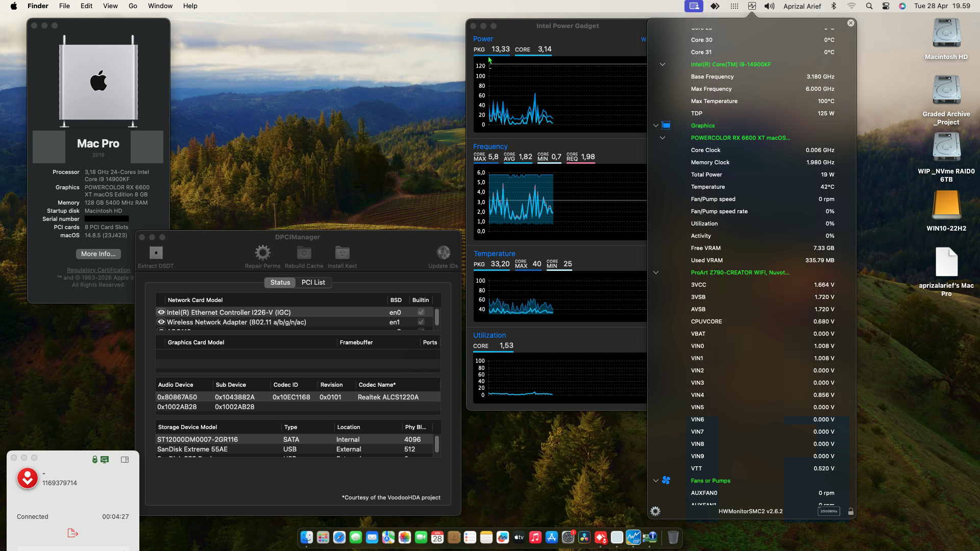Click the network card list scrollbar
Viewport: 980px width, 551px height.
437,317
